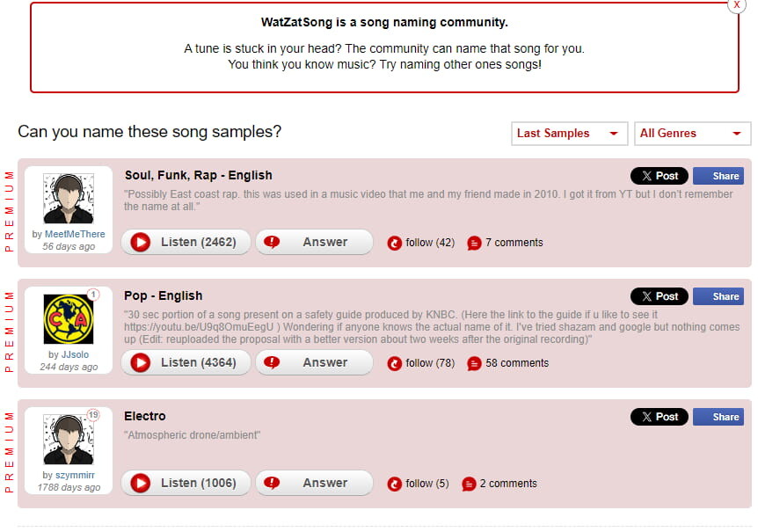Visit szymmirr's profile link
Screen dimensions: 758x532
(75, 476)
